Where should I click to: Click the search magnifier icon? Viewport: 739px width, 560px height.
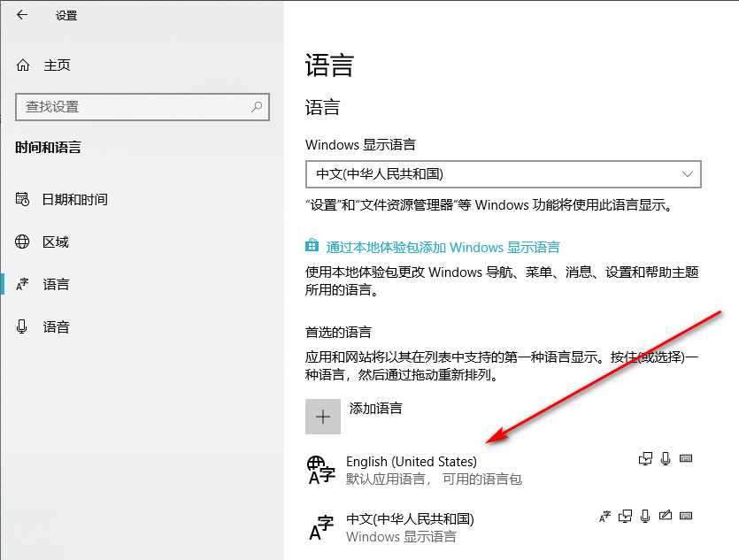(x=257, y=107)
